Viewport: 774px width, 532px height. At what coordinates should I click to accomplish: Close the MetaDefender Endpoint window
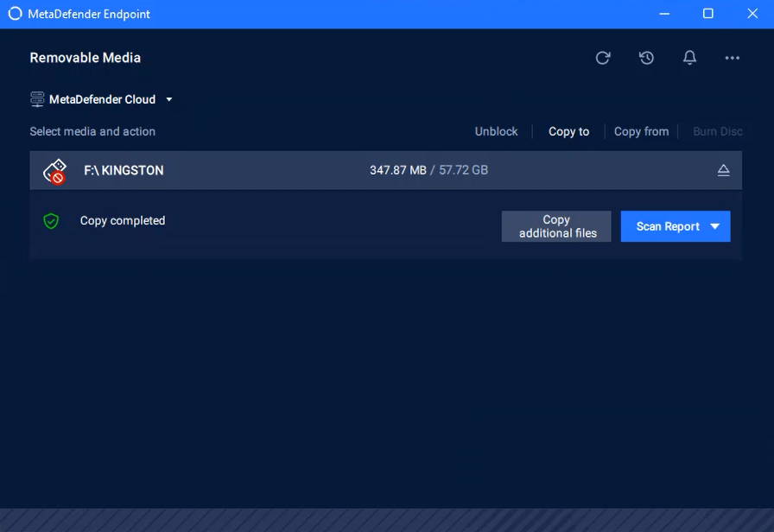(752, 14)
